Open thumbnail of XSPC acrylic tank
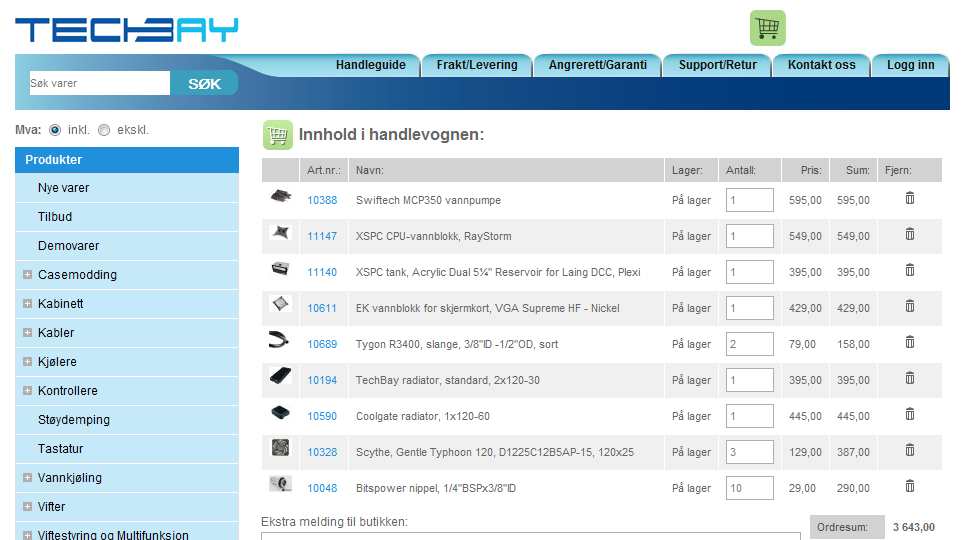Viewport: 963px width, 540px height. pyautogui.click(x=281, y=268)
